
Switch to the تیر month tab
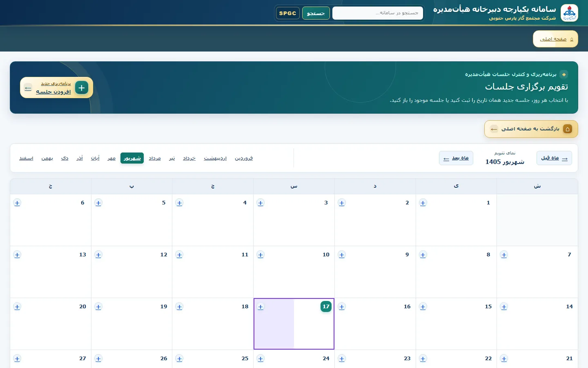click(x=172, y=158)
